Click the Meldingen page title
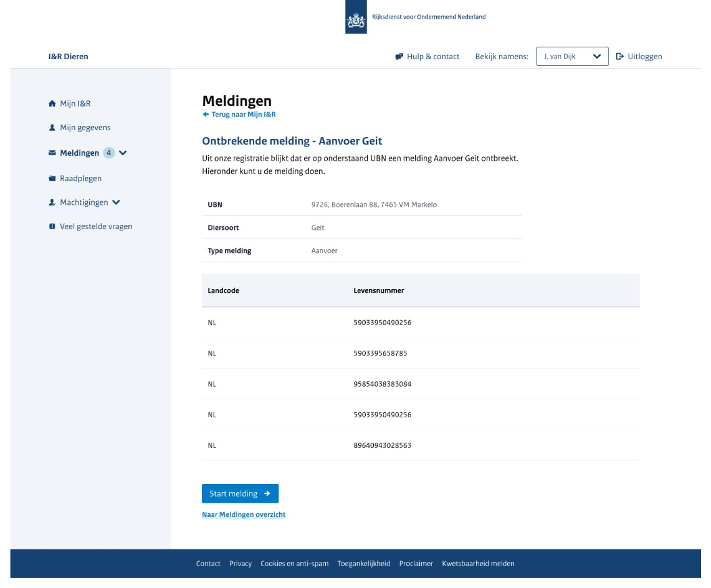711x588 pixels. pos(237,101)
